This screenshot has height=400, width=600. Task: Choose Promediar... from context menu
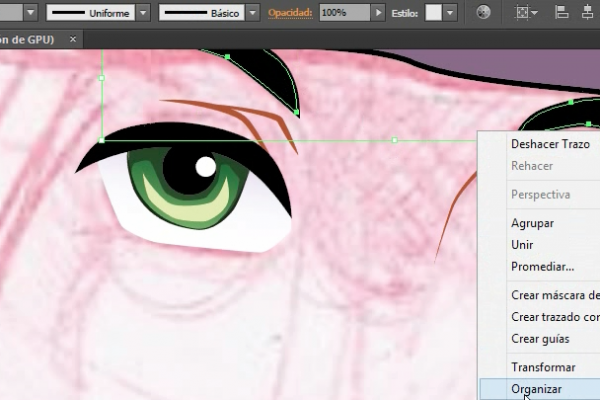tap(542, 267)
